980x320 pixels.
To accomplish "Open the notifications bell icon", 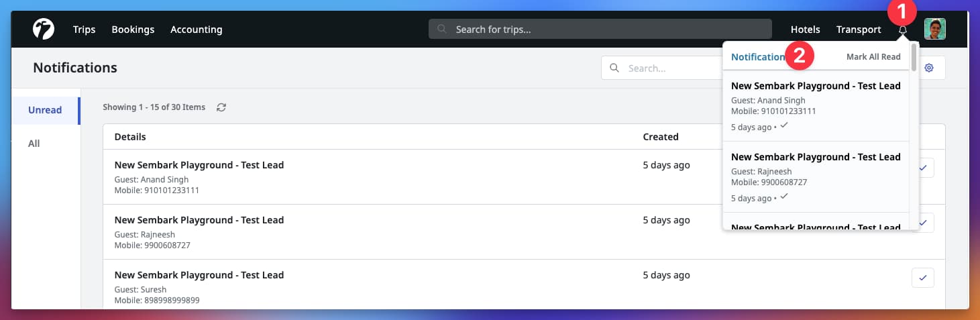I will (902, 30).
